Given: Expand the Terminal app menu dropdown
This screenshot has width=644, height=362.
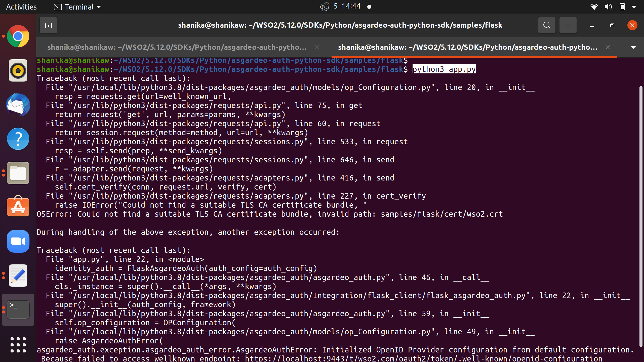Looking at the screenshot, I should [77, 7].
